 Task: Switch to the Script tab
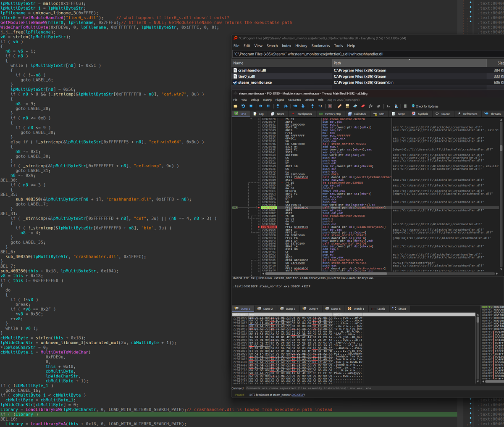(399, 114)
